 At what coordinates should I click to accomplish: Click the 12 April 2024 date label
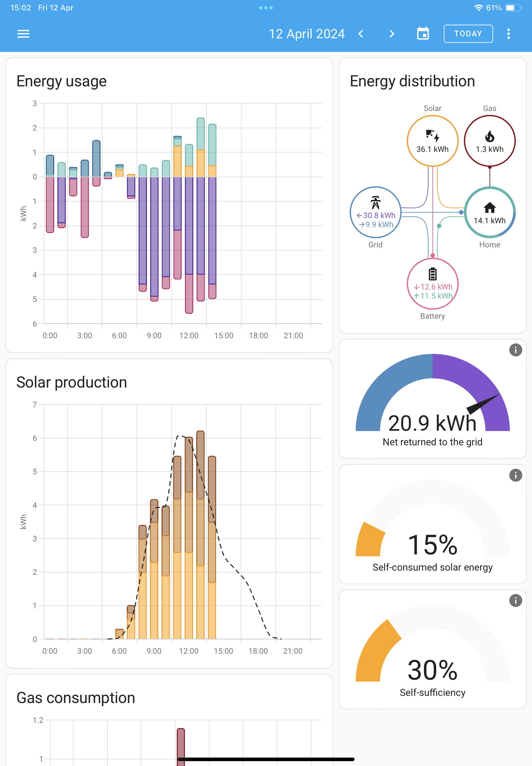click(307, 34)
